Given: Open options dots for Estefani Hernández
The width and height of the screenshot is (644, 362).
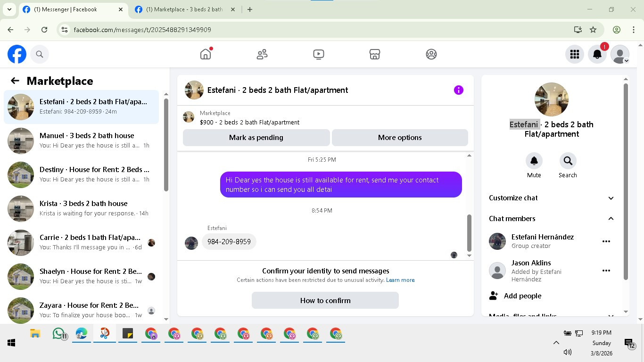Looking at the screenshot, I should [606, 241].
